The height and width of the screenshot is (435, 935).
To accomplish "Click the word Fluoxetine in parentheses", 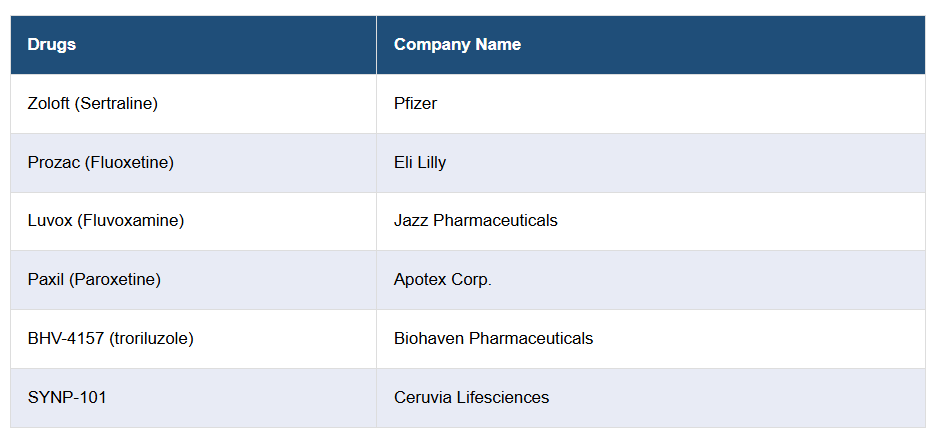I will tap(131, 162).
